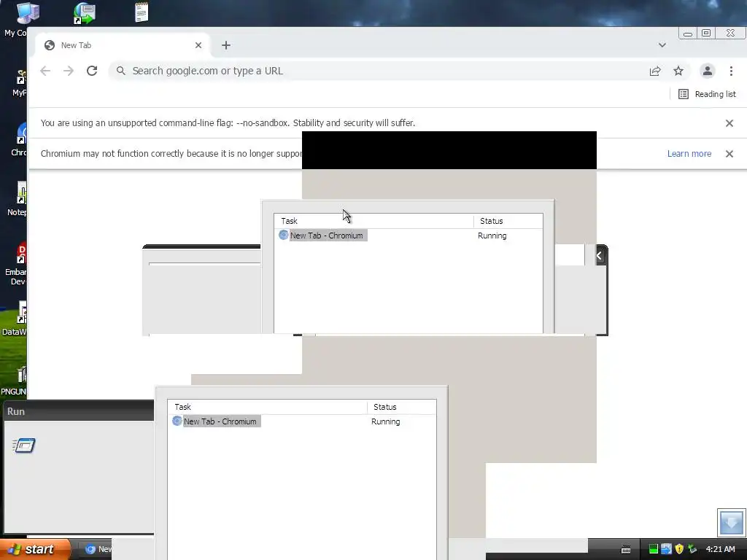Open the Reading list panel
Viewport: 747px width, 560px height.
[707, 94]
